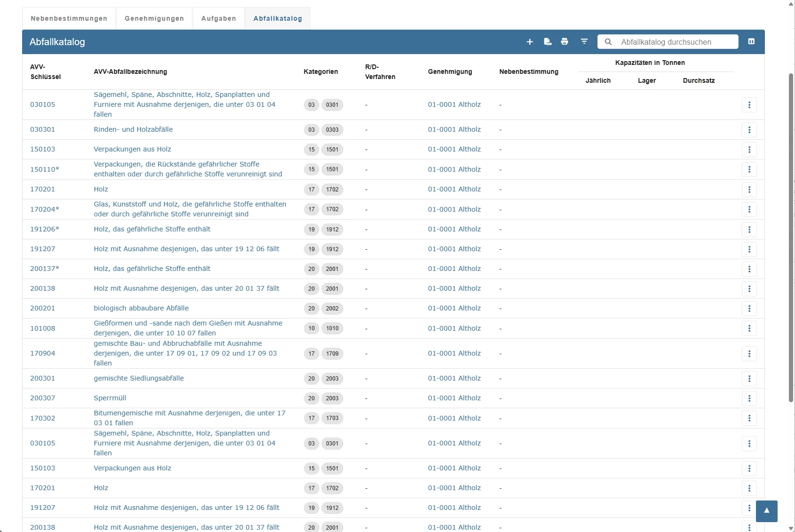The width and height of the screenshot is (795, 532).
Task: Open the row menu for 101008
Action: [749, 328]
